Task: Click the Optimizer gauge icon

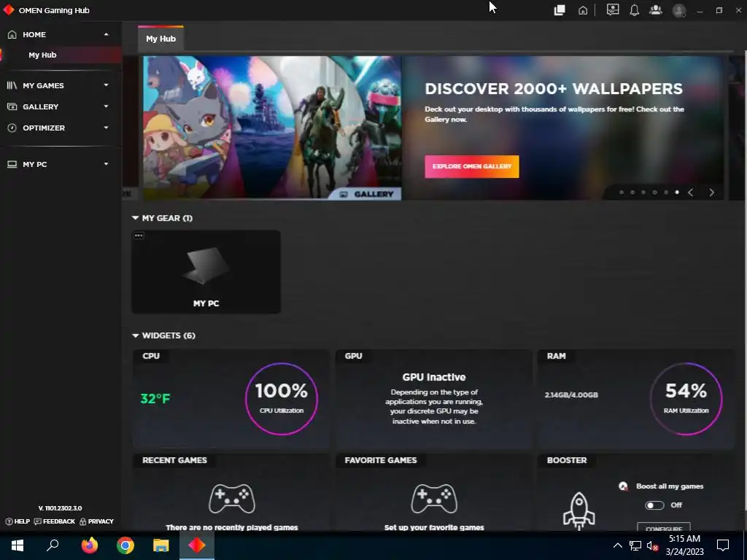Action: coord(12,128)
